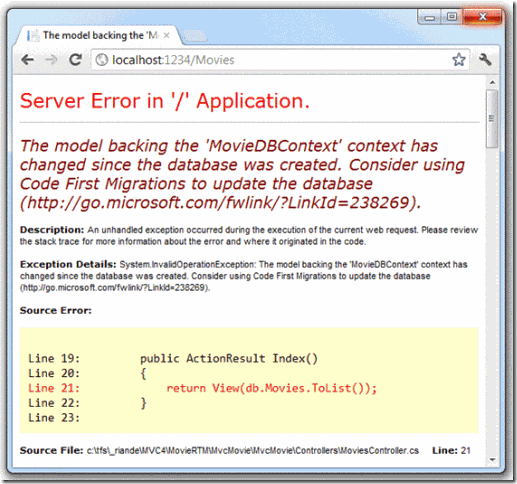Click the page icon on the tab
Image resolution: width=517 pixels, height=484 pixels.
pyautogui.click(x=33, y=35)
